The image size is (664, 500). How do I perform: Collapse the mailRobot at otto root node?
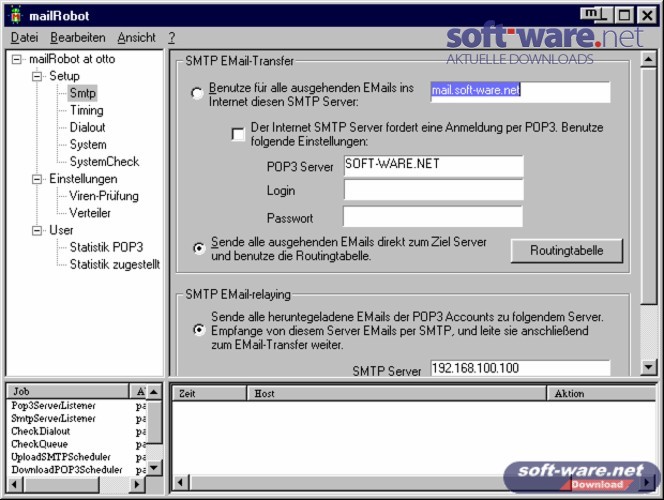tap(17, 59)
